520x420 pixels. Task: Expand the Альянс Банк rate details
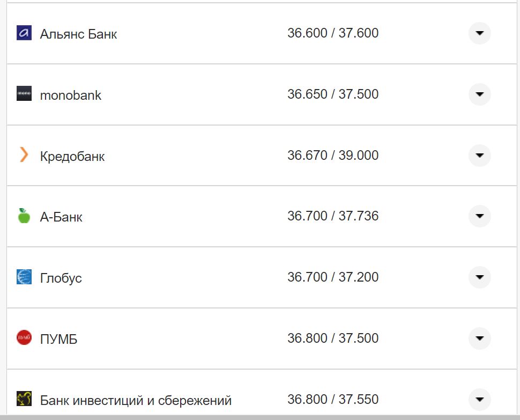[479, 33]
